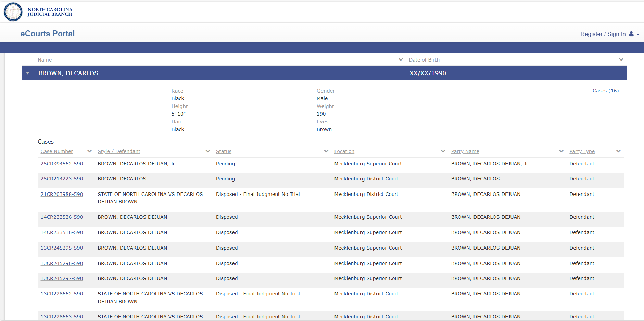Open the Register / Sign In link
Screen dimensions: 644x321
(603, 34)
